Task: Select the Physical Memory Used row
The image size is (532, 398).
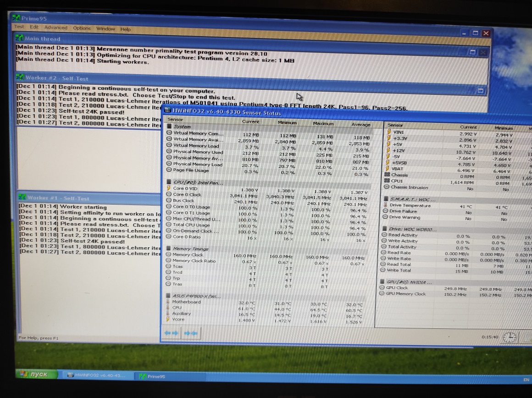Action: point(269,153)
